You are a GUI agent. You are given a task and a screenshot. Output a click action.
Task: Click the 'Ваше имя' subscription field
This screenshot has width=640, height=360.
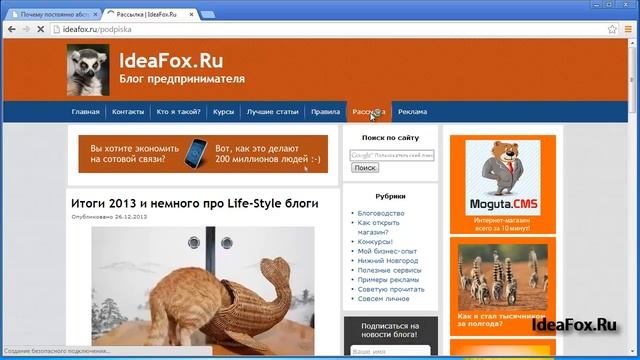pyautogui.click(x=390, y=351)
